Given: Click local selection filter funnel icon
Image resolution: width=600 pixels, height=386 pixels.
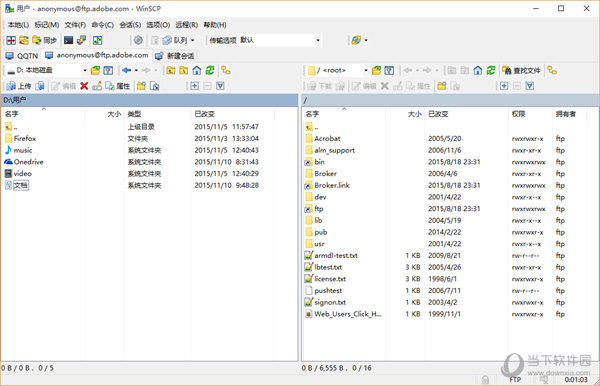Looking at the screenshot, I should 220,86.
